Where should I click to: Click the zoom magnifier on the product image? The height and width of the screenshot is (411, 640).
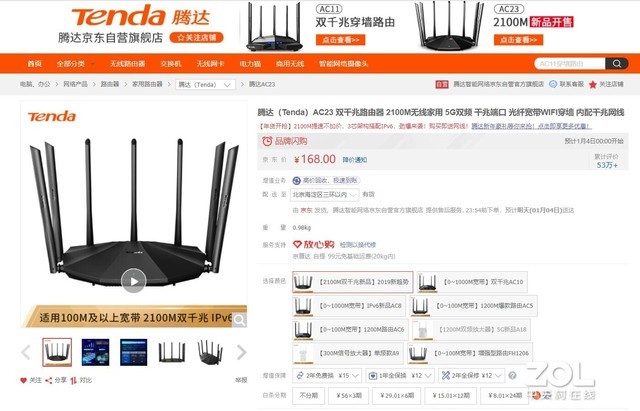pos(240,320)
